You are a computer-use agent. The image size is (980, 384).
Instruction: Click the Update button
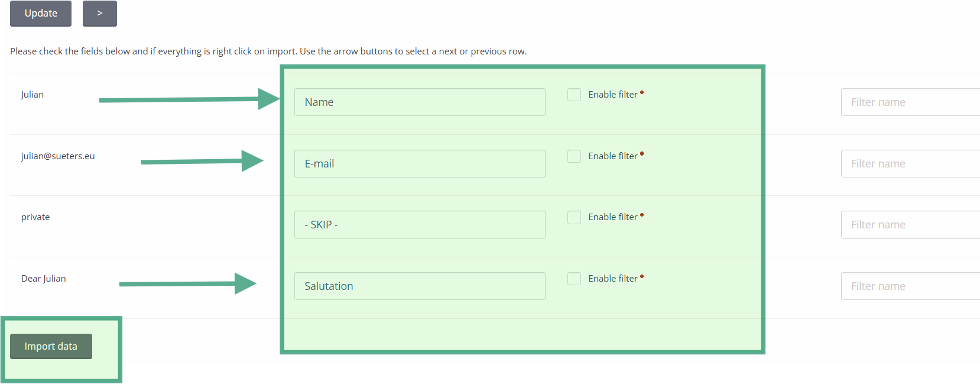click(x=41, y=14)
